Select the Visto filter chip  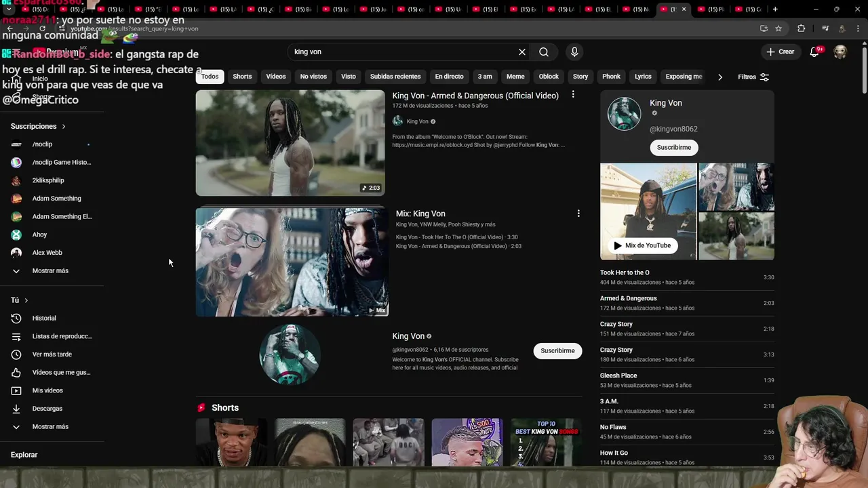tap(349, 77)
